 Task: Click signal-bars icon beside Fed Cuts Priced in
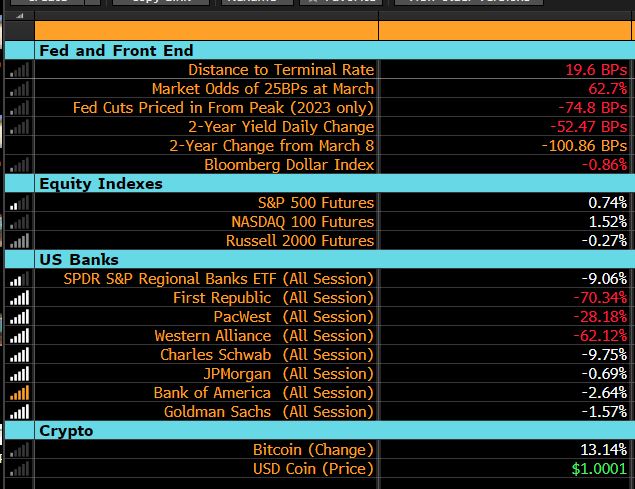point(19,108)
